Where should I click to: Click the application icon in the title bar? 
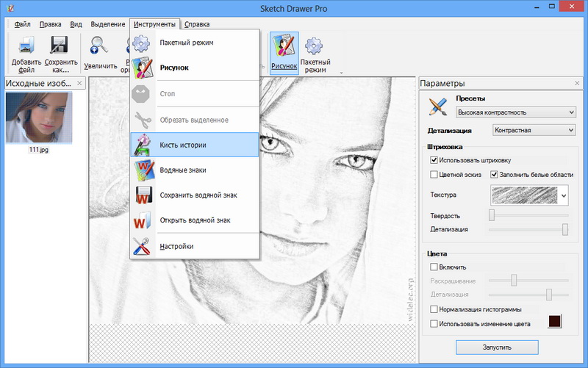[10, 8]
